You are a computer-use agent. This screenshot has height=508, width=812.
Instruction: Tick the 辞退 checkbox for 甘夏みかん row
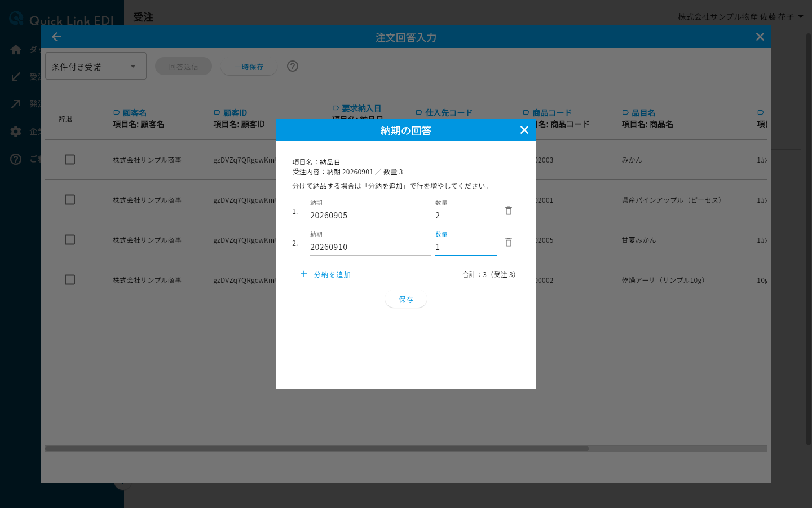coord(70,240)
